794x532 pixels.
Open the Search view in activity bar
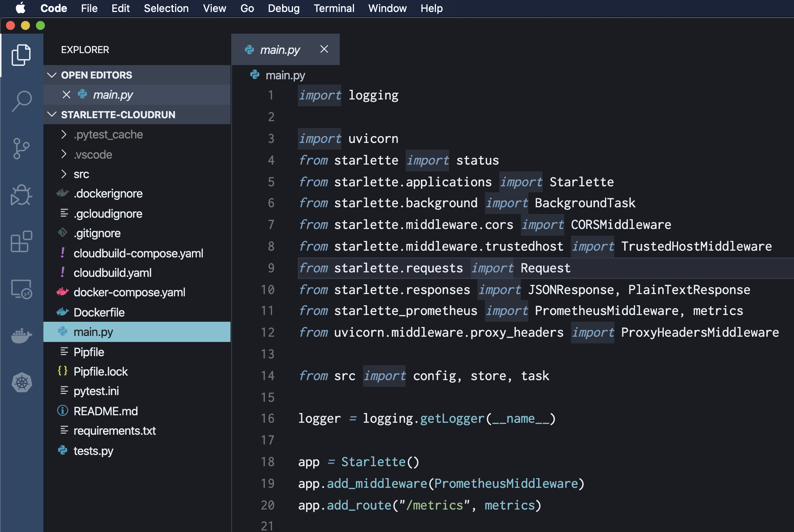pos(21,101)
